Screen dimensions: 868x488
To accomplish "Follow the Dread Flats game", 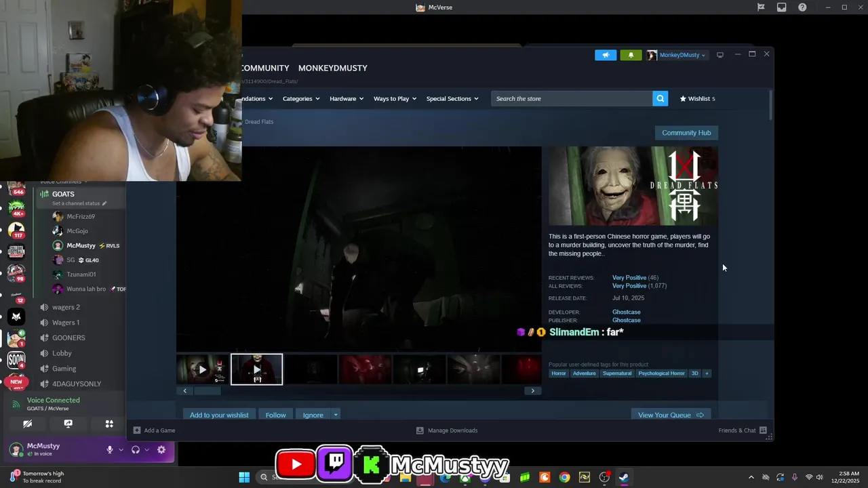I will pos(275,415).
